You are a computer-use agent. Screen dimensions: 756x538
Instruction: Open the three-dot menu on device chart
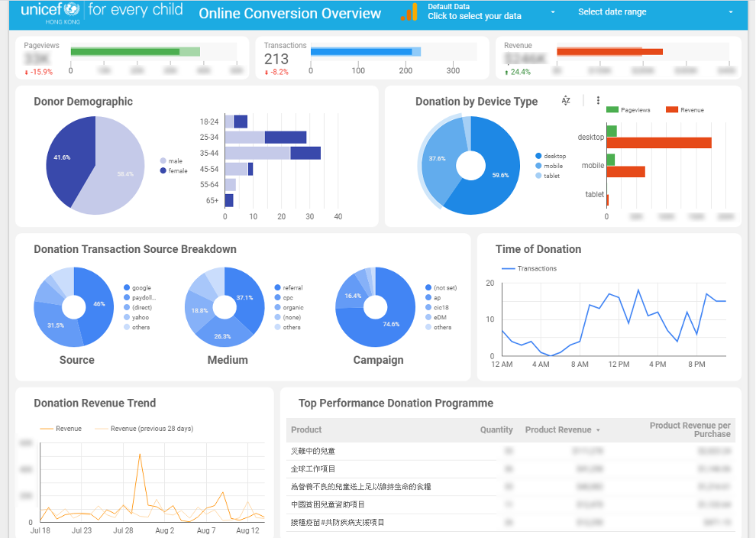[598, 100]
